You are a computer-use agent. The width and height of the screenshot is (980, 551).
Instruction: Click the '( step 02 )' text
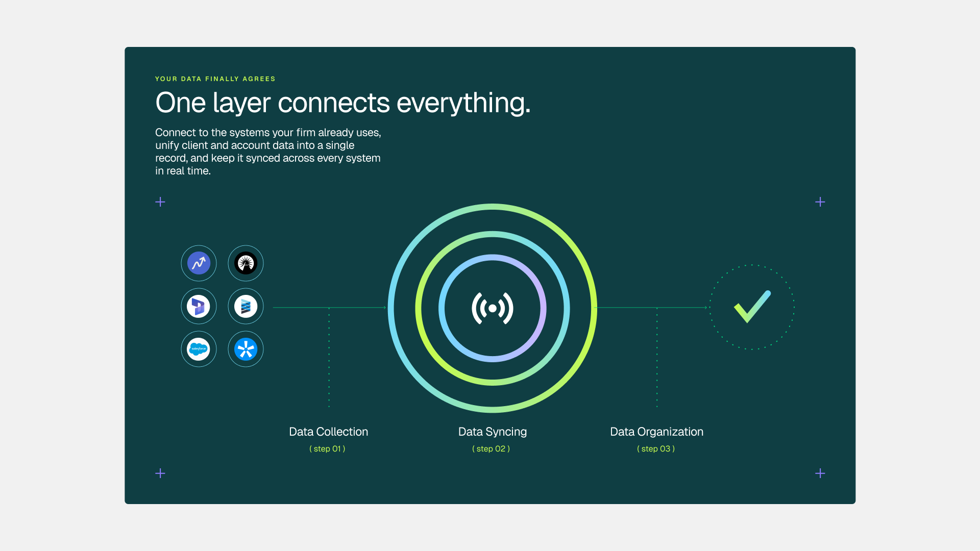pyautogui.click(x=491, y=449)
